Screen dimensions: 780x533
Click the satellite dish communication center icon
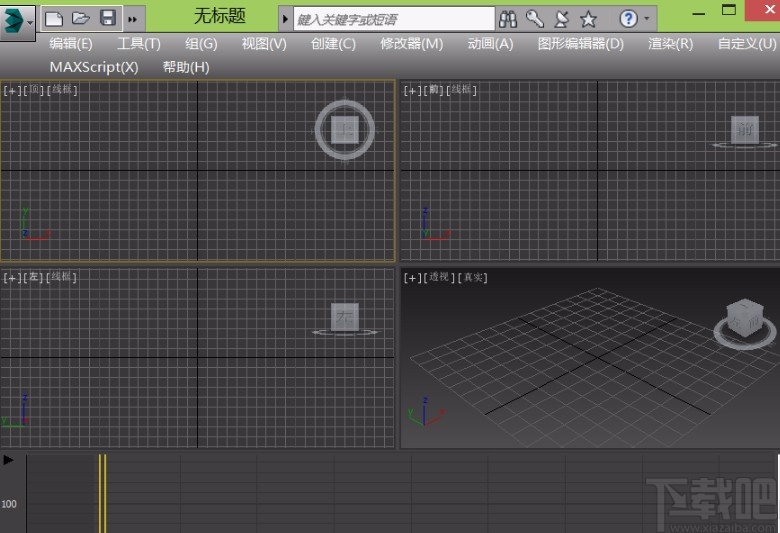point(562,19)
